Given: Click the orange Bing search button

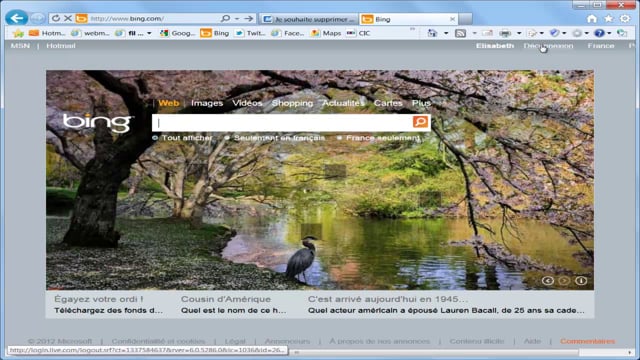Looking at the screenshot, I should 420,122.
